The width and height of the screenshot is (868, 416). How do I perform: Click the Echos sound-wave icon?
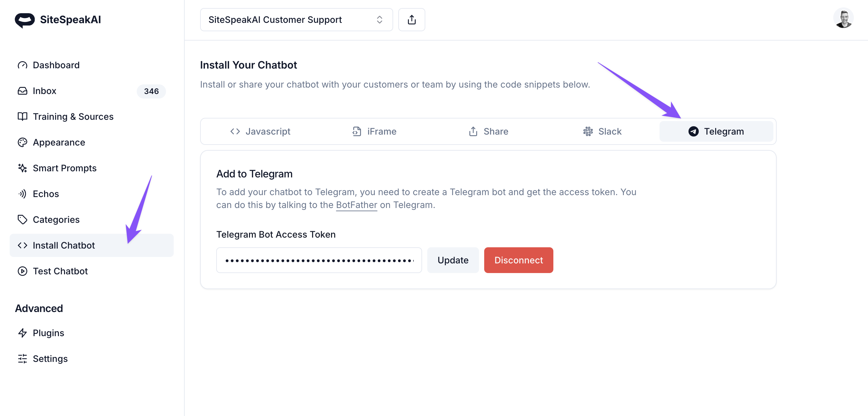pos(23,194)
